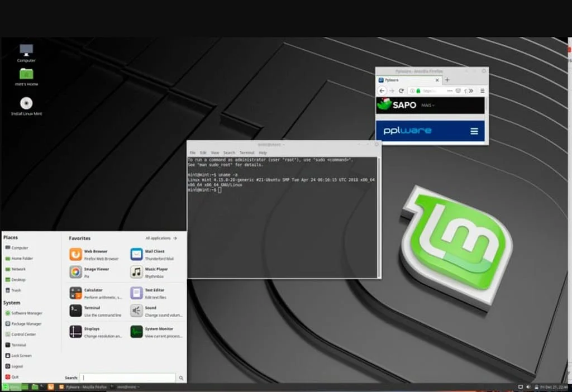
Task: Choose Logout in the System list
Action: coord(14,366)
